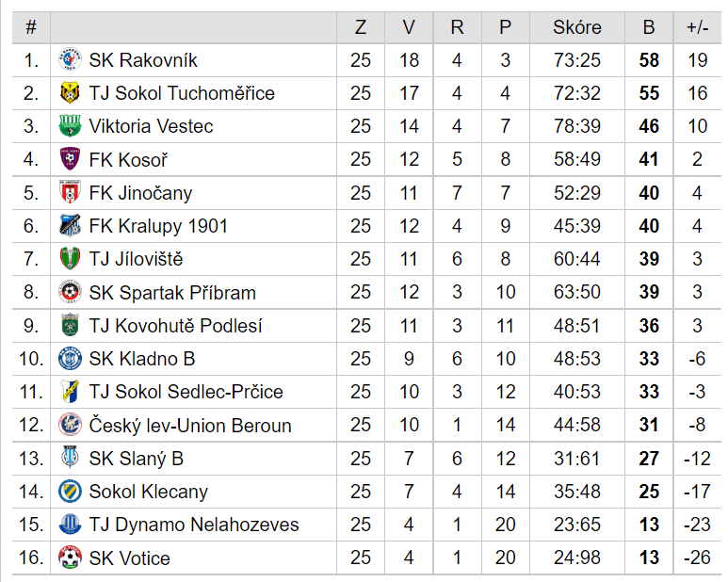Viewport: 728px width, 582px height.
Task: Click the SK Spartak Příbram logo
Action: pos(70,292)
